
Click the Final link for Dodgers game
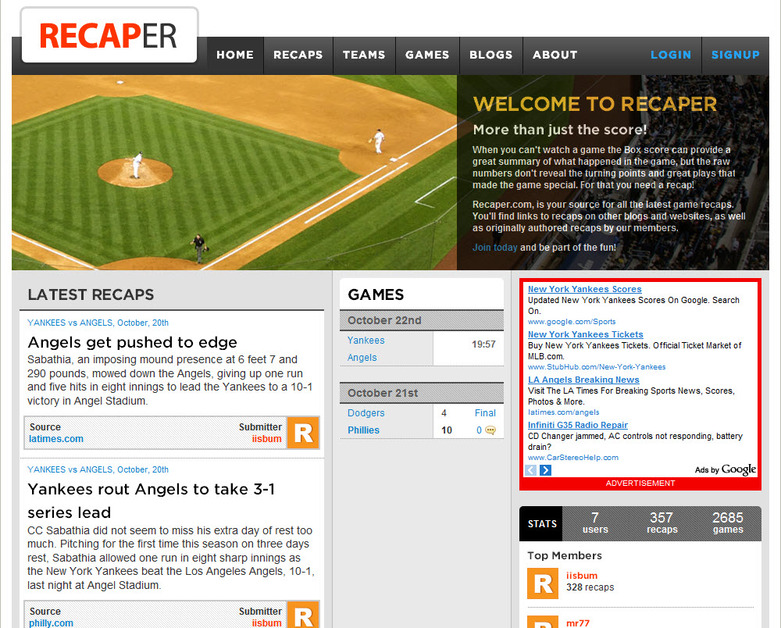pyautogui.click(x=485, y=413)
